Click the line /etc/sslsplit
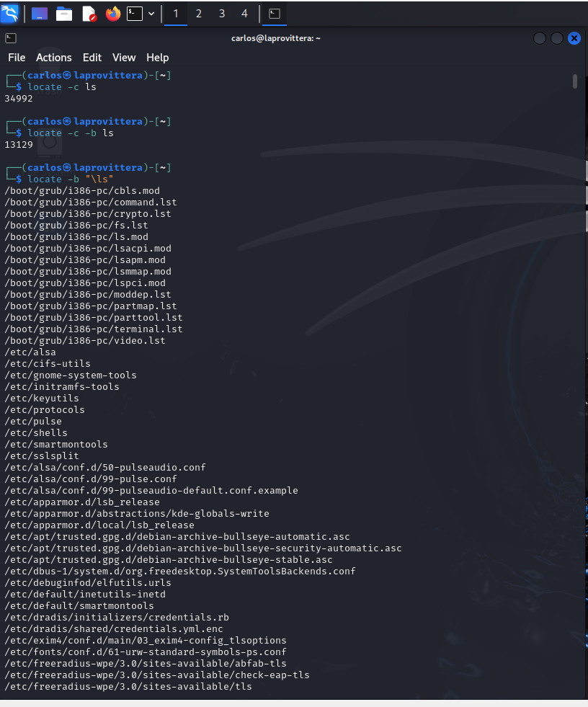This screenshot has width=588, height=707. pyautogui.click(x=42, y=456)
